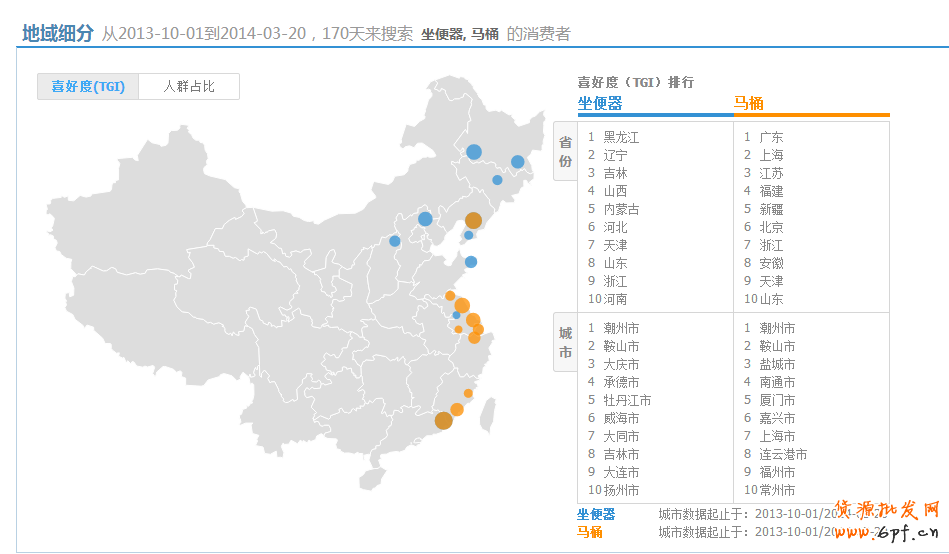Click the blue 坐便器 column header
This screenshot has width=949, height=554.
pos(600,103)
